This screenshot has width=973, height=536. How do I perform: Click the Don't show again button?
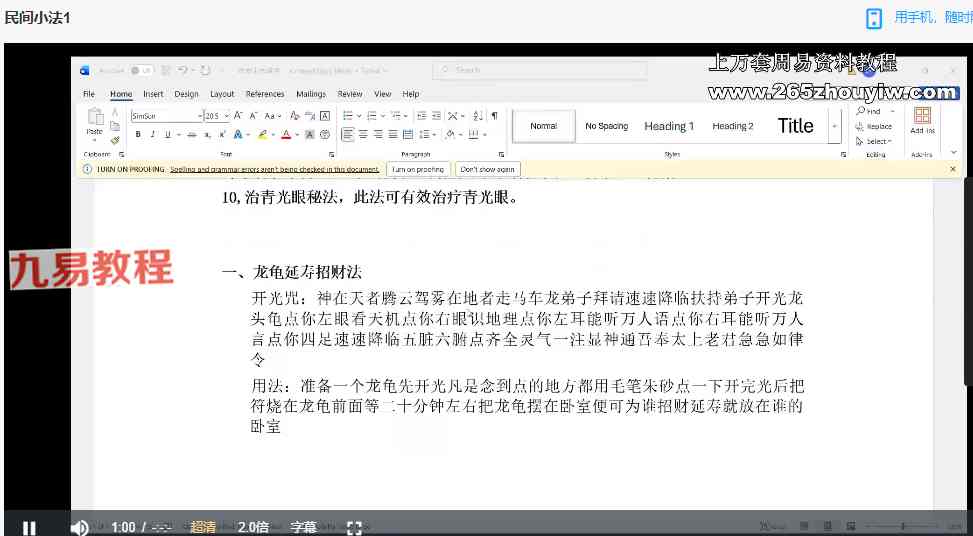tap(488, 169)
